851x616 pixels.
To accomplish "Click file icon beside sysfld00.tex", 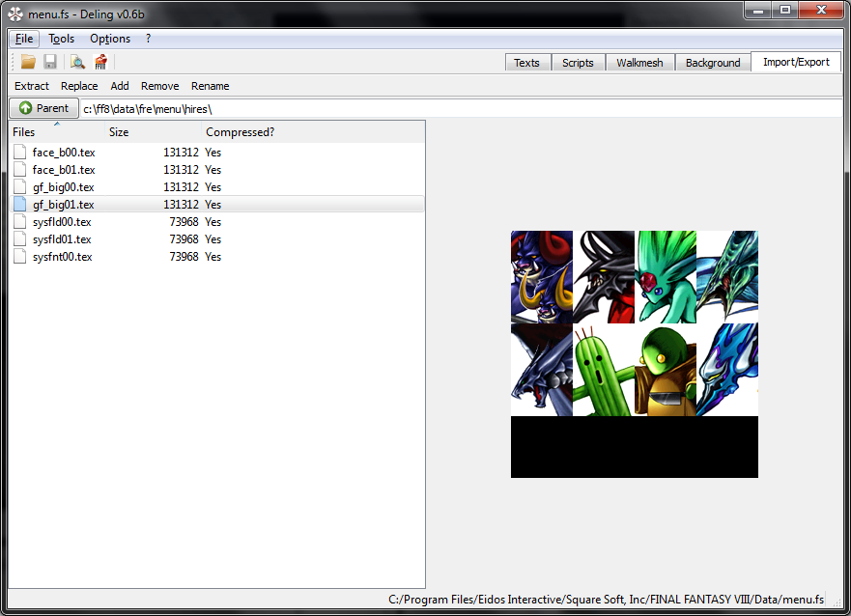I will (20, 221).
